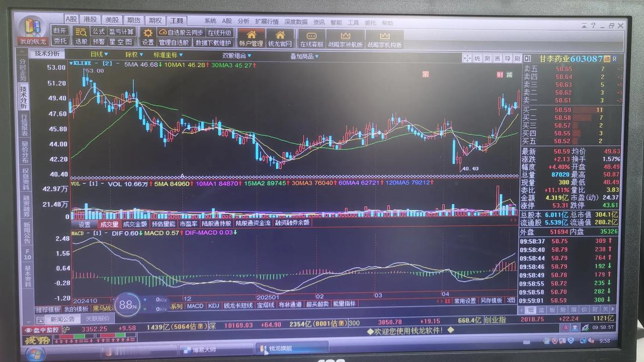Switch to A股 market tab
This screenshot has height=362, width=644.
71,20
